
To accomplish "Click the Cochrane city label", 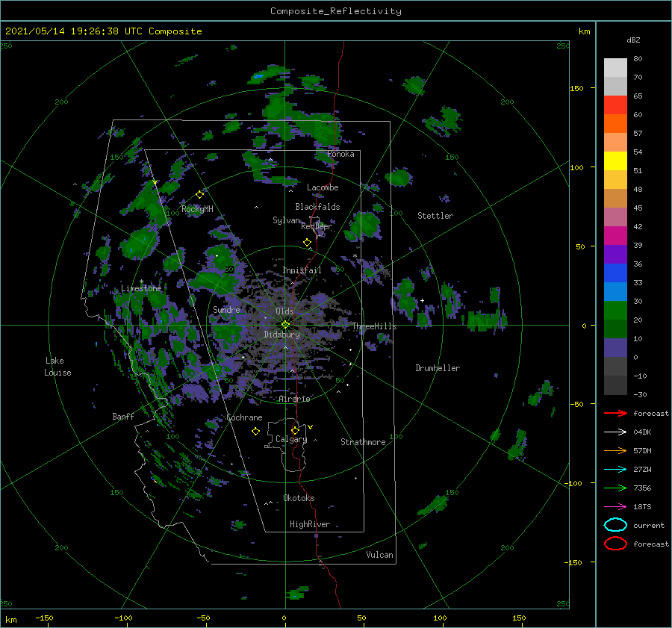I will (x=244, y=417).
